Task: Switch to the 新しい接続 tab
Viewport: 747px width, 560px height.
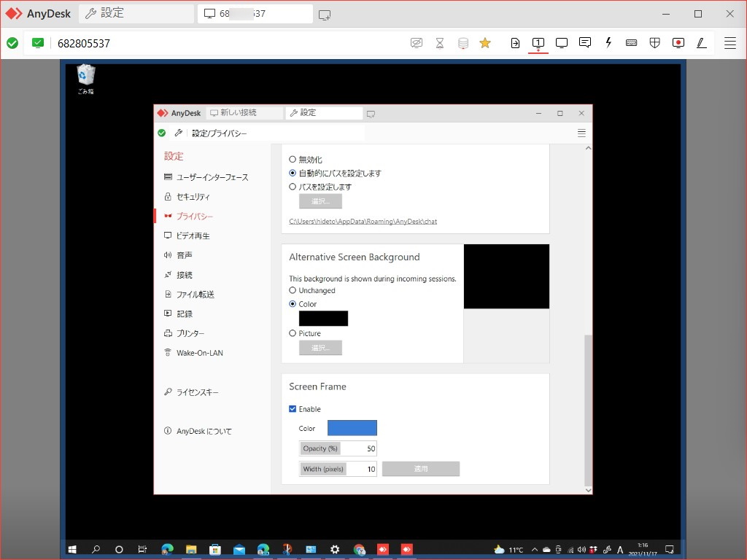Action: (x=245, y=113)
